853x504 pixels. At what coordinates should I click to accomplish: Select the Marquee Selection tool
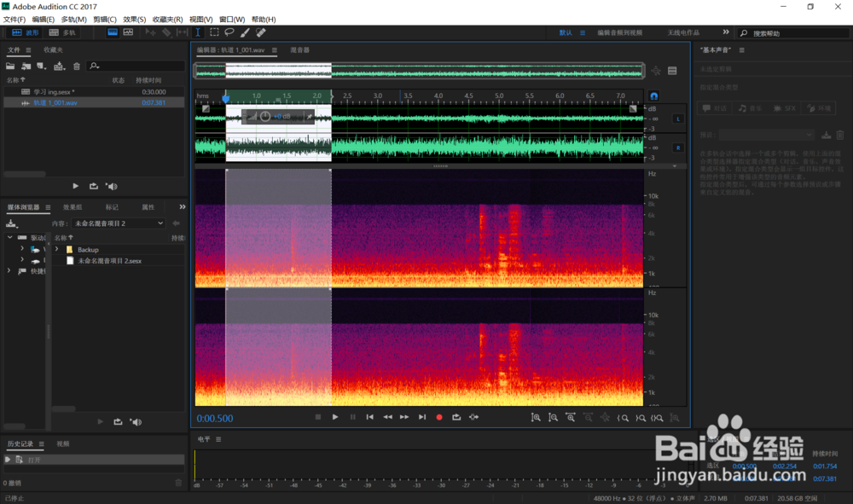(x=214, y=32)
